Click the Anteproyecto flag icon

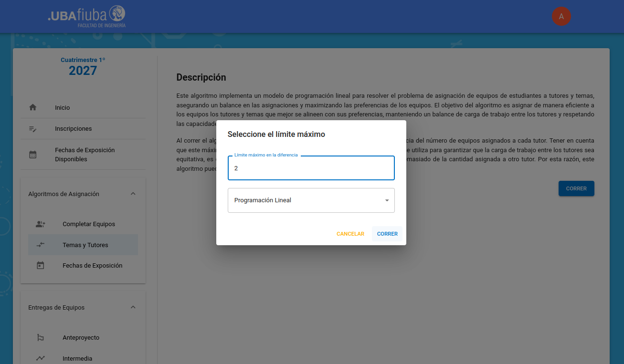[x=41, y=338]
